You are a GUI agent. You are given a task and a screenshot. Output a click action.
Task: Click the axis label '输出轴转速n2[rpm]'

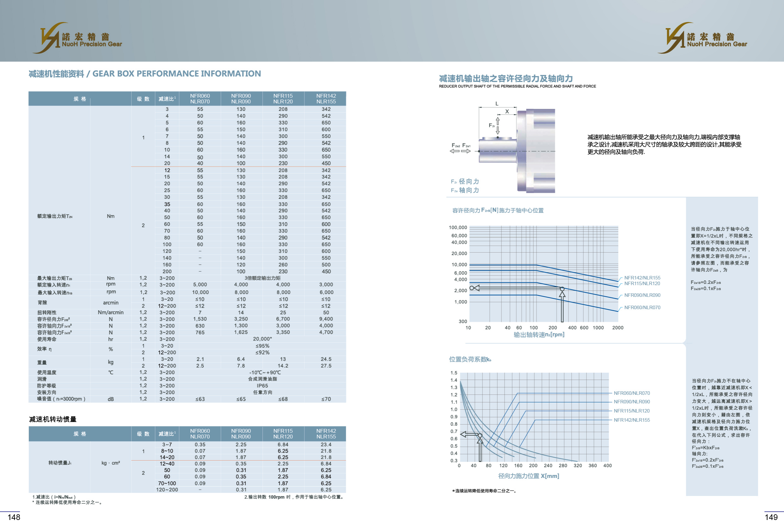click(x=539, y=335)
